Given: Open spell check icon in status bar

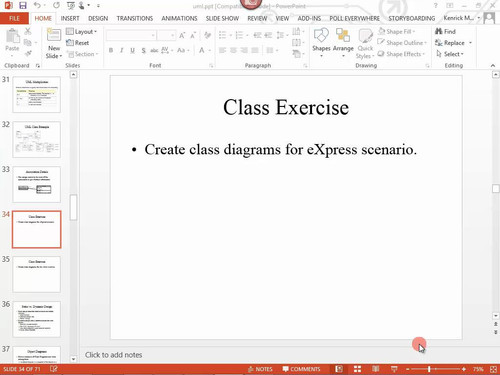Looking at the screenshot, I should pyautogui.click(x=54, y=369).
